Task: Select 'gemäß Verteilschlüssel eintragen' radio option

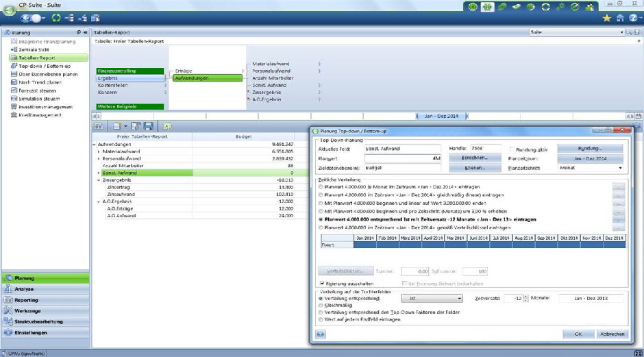Action: (321, 227)
